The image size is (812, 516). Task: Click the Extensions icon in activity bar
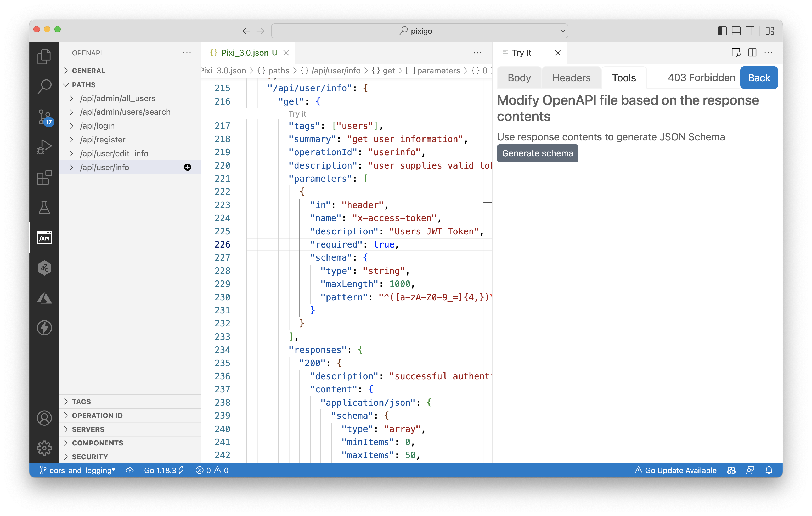point(44,176)
